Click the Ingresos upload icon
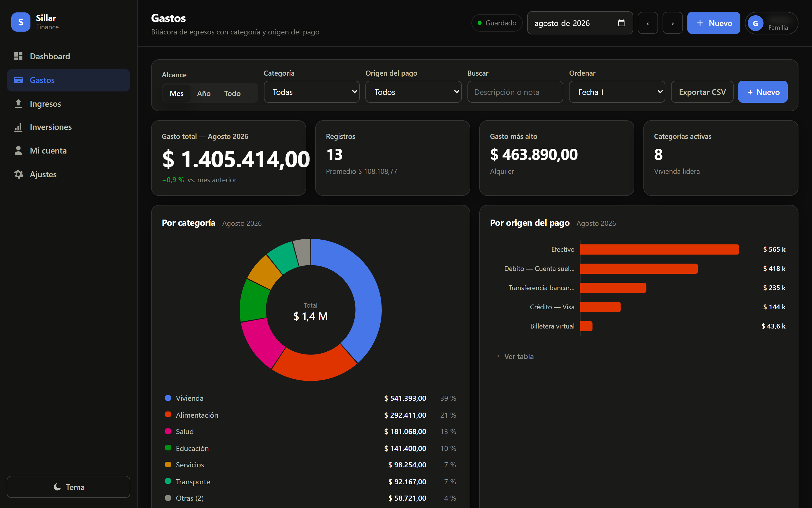Screen dimensions: 812x508 tap(18, 104)
